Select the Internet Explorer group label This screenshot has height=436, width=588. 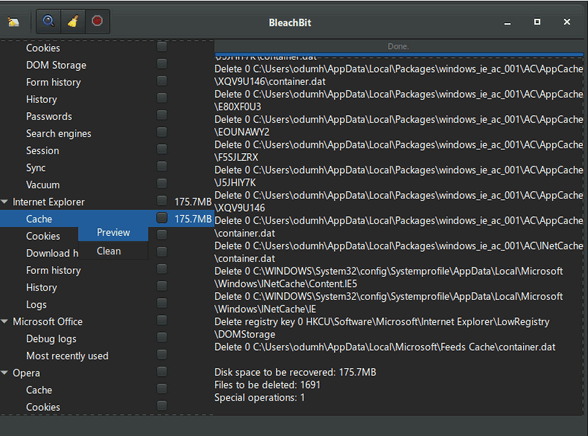pyautogui.click(x=48, y=202)
